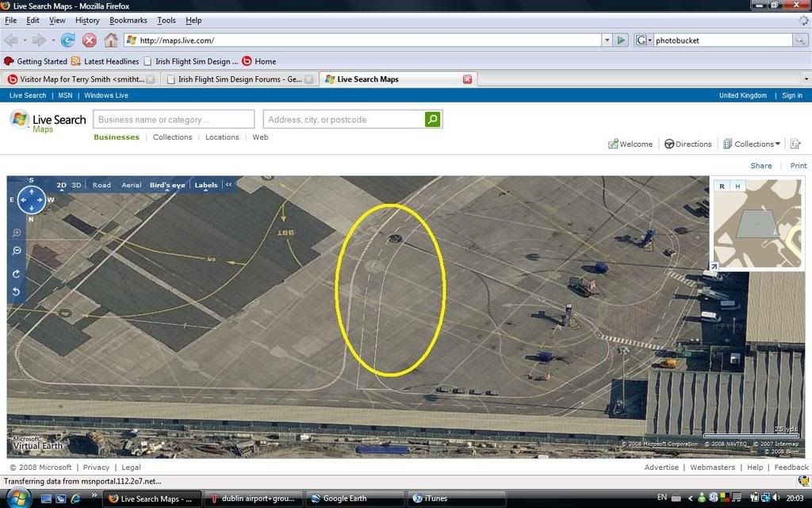Viewport: 812px width, 508px height.
Task: Reload the page with Firefox refresh icon
Action: click(x=68, y=40)
